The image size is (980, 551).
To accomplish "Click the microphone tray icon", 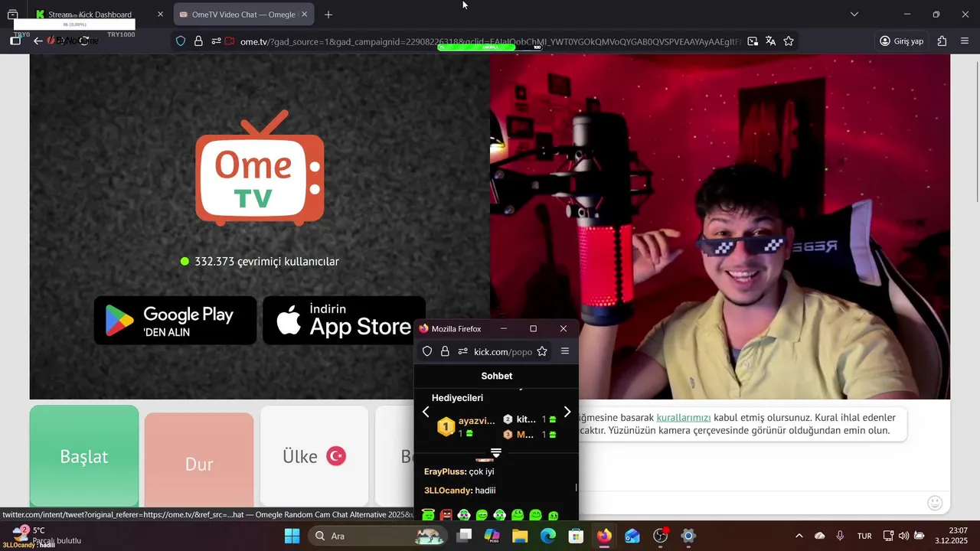I will click(840, 536).
